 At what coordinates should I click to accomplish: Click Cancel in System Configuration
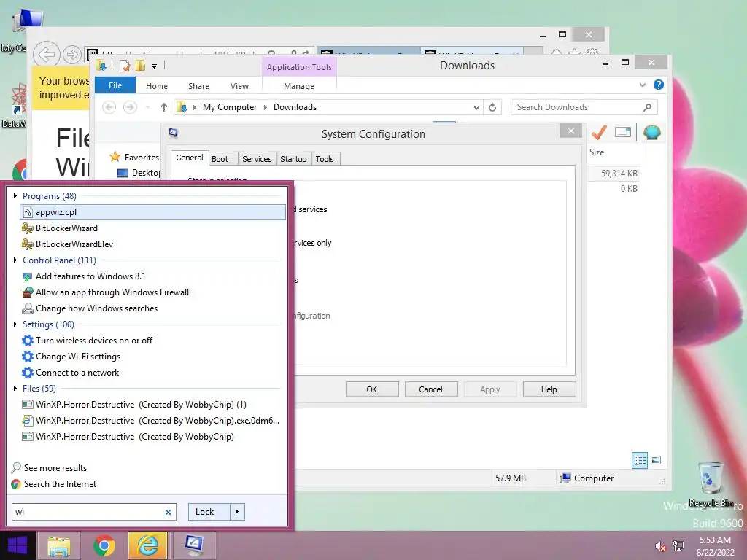coord(430,389)
